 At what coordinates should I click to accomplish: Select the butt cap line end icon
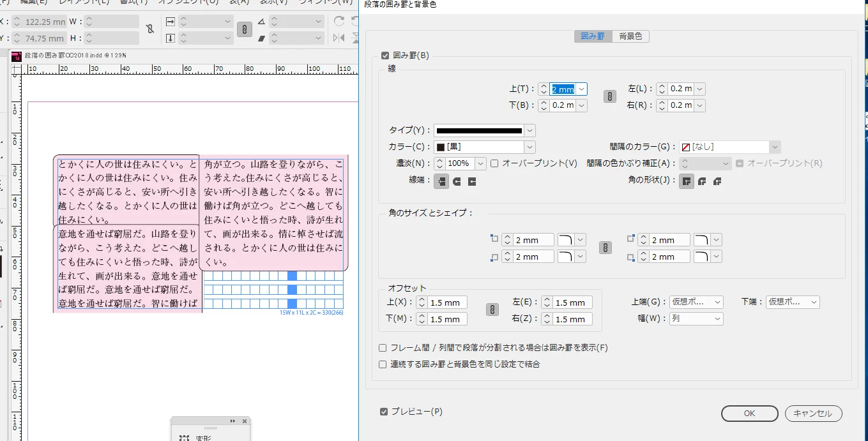pos(441,181)
